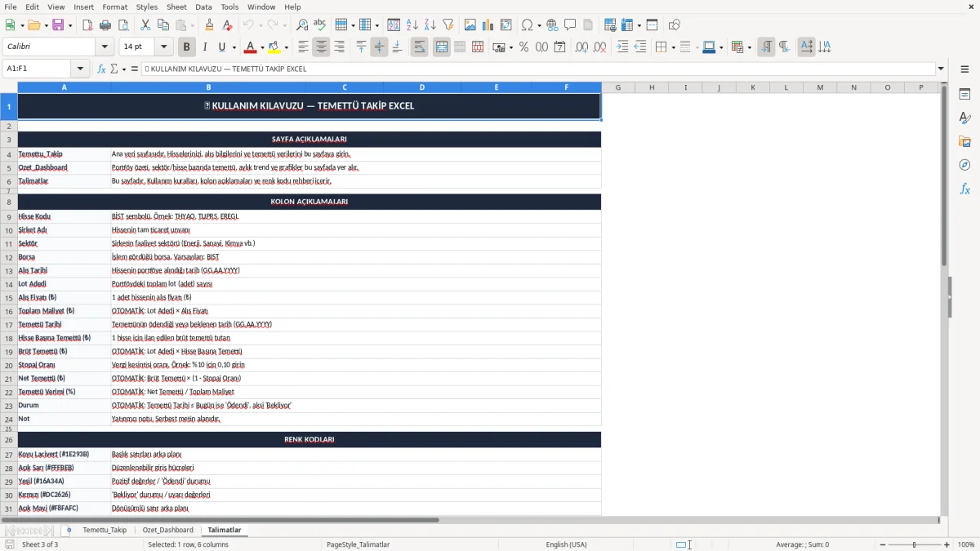Insert an image
980x551 pixels.
click(x=470, y=25)
